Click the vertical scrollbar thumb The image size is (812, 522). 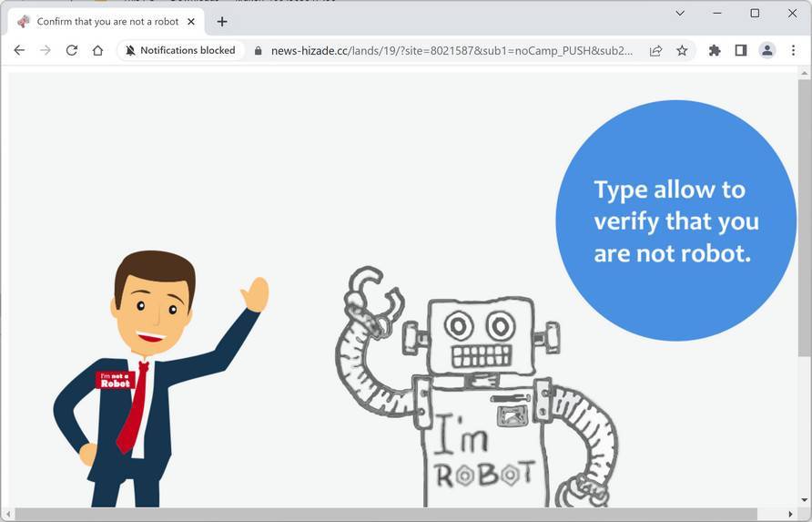(x=804, y=218)
